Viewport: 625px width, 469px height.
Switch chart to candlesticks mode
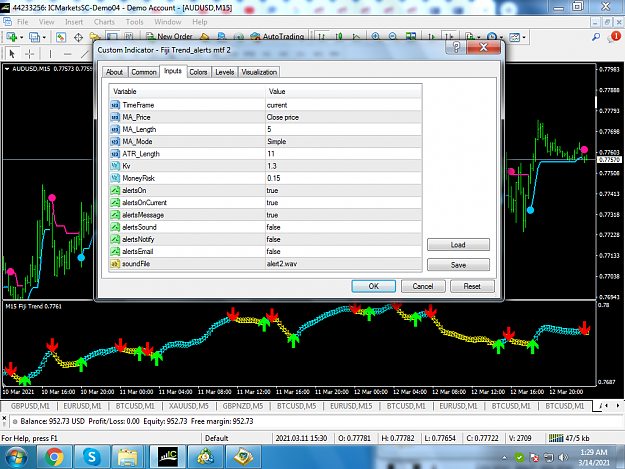339,37
